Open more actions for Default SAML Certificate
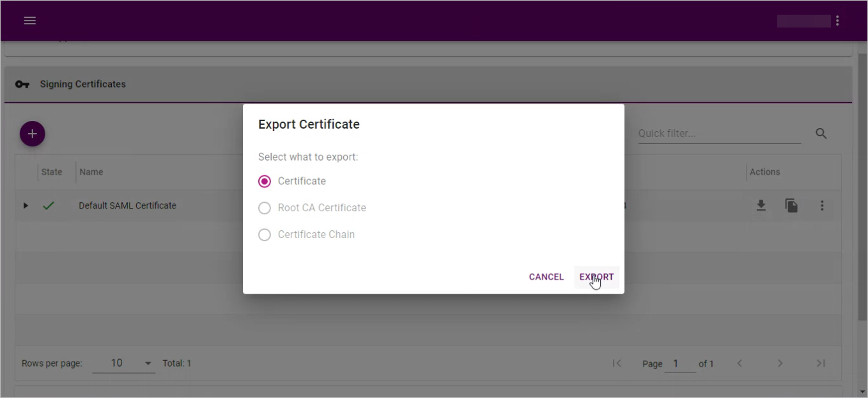 click(x=822, y=205)
